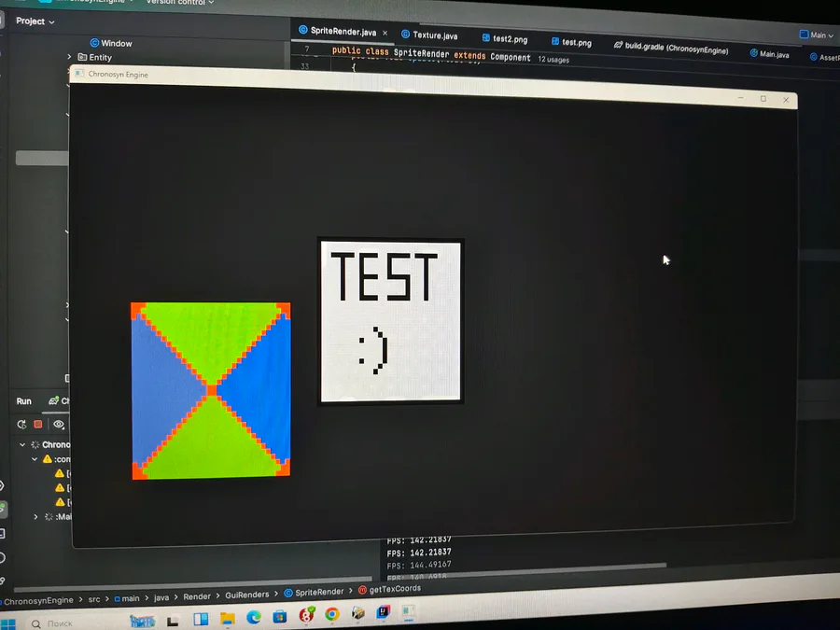This screenshot has height=630, width=840.
Task: Close the SpriteRender.java tab
Action: (385, 33)
